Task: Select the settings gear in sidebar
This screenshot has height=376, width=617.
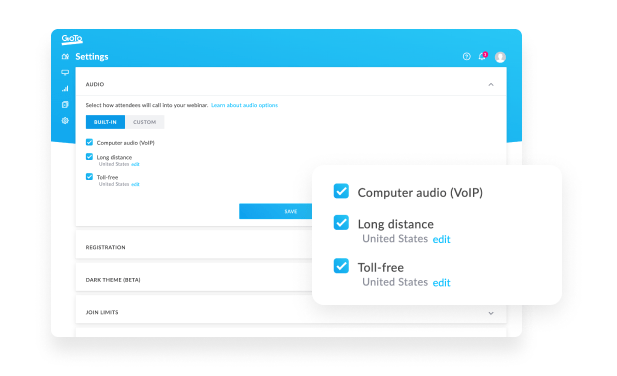Action: [x=65, y=121]
